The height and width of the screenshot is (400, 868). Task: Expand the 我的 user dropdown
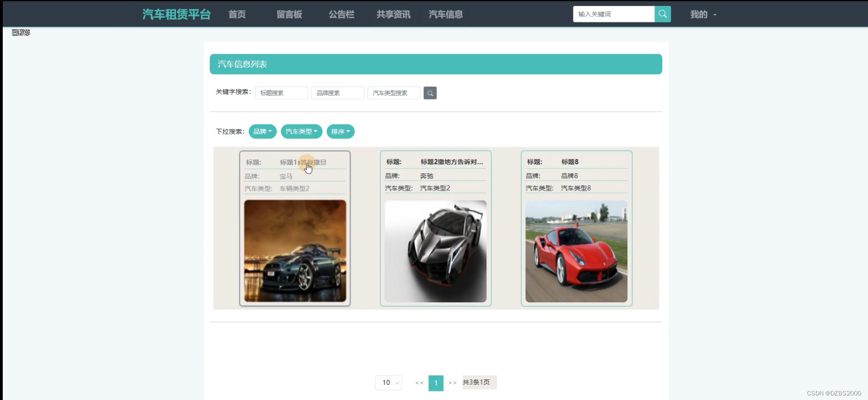703,15
